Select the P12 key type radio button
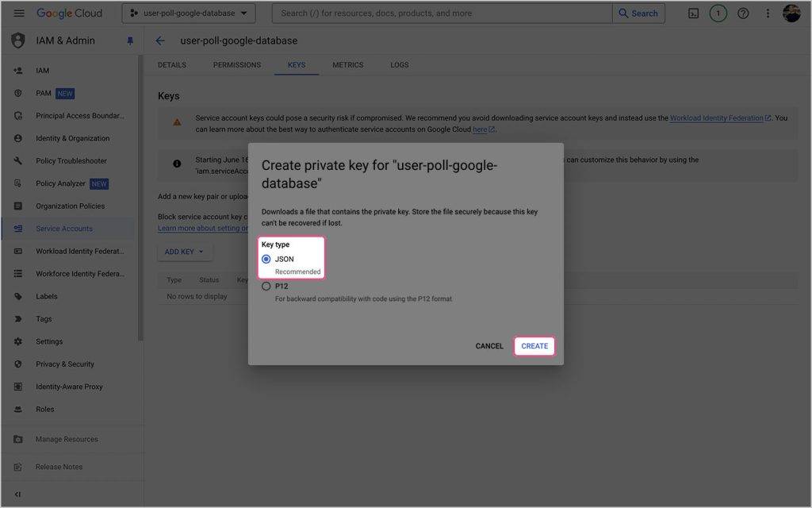Image resolution: width=812 pixels, height=508 pixels. (x=266, y=286)
